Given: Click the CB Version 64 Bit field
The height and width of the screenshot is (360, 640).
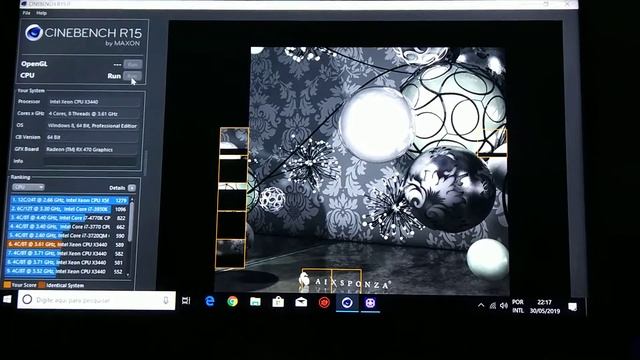Looking at the screenshot, I should (x=91, y=137).
